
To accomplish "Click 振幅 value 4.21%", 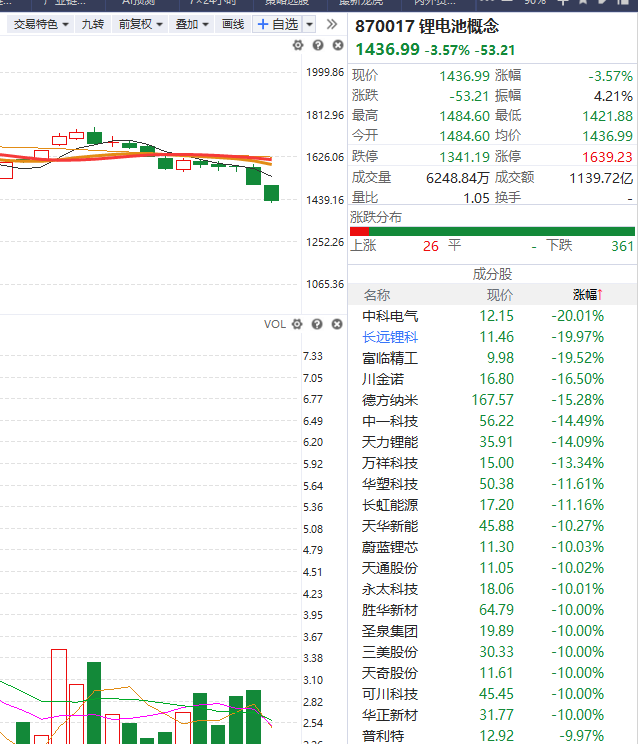I will 613,96.
